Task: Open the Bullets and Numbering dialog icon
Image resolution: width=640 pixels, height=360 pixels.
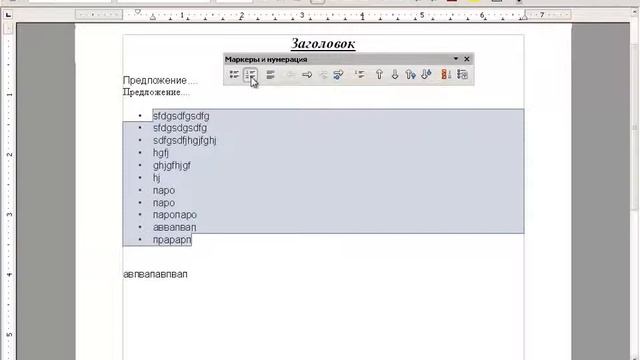Action: (x=462, y=75)
